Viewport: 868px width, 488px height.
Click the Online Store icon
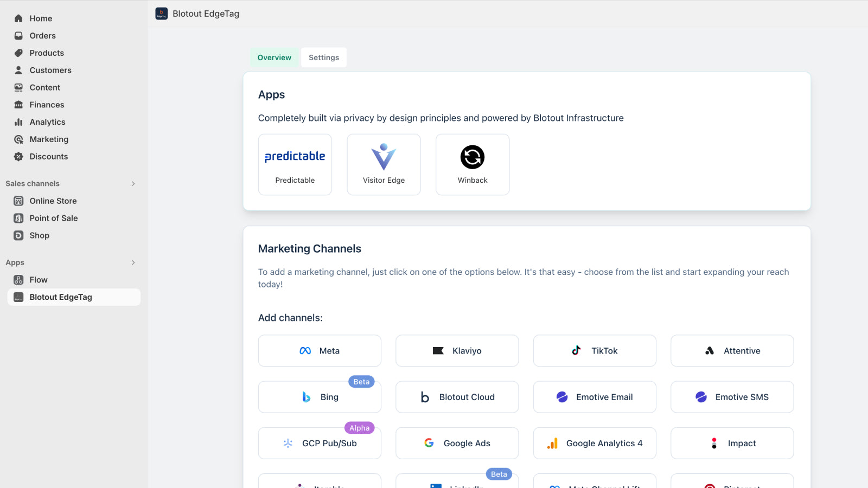[x=18, y=201]
